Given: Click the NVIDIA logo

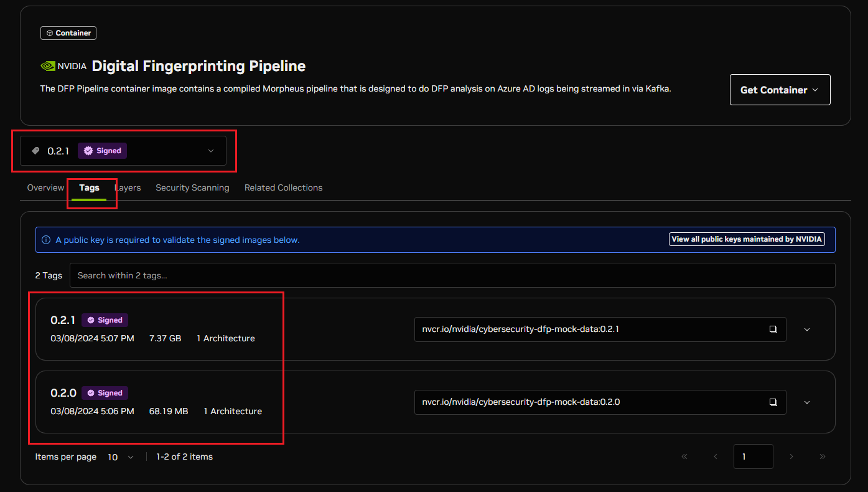Looking at the screenshot, I should pos(63,66).
